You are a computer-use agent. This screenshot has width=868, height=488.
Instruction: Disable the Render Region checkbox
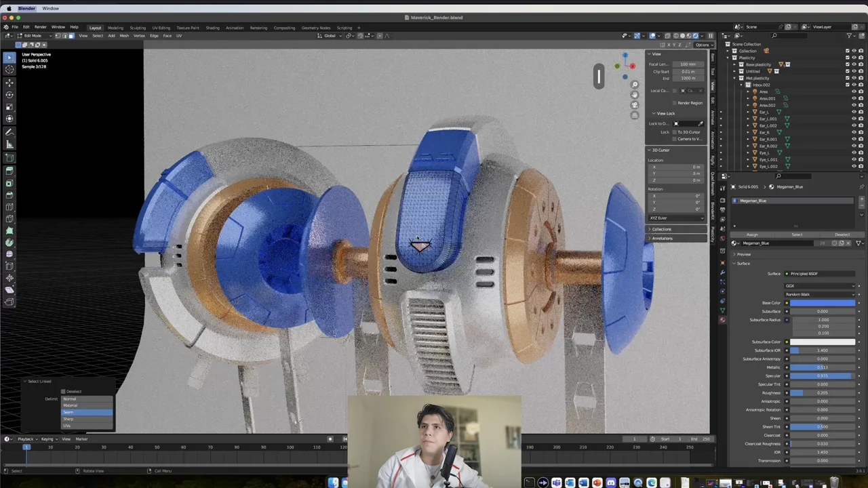click(x=675, y=103)
